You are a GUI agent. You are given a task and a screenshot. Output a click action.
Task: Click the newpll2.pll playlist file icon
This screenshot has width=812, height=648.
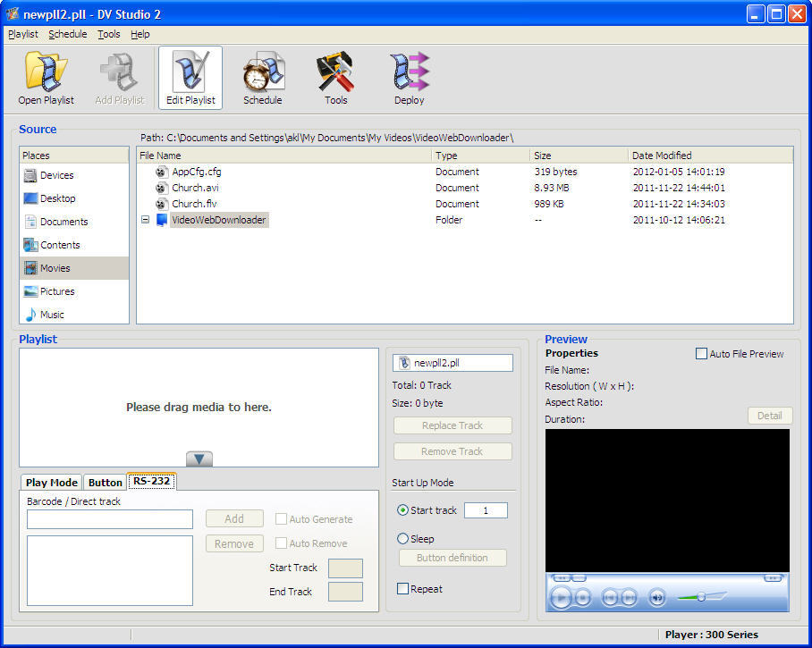(x=404, y=364)
